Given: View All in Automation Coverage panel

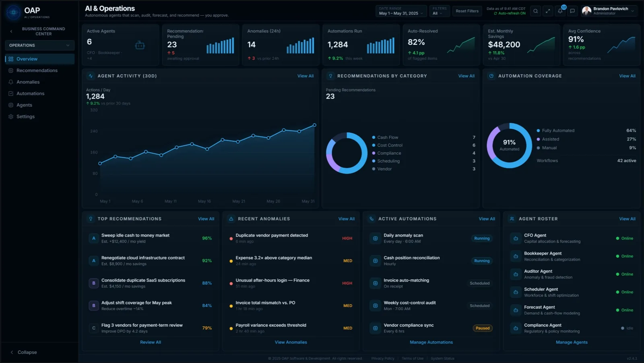Looking at the screenshot, I should pos(627,76).
